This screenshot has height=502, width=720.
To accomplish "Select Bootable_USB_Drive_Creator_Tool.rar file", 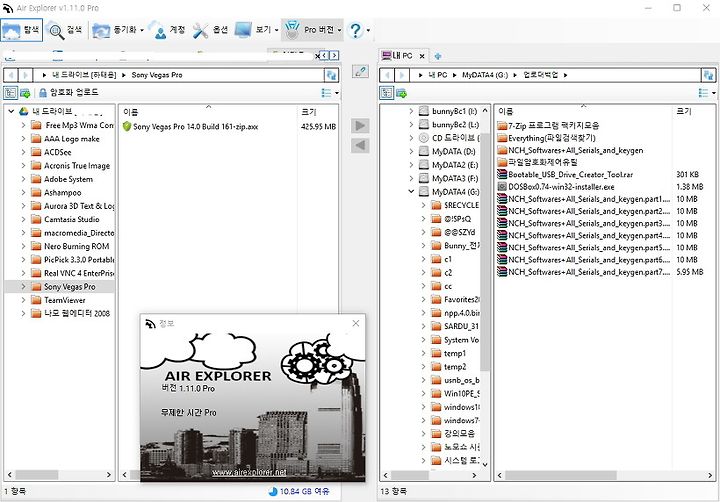I will pyautogui.click(x=565, y=175).
